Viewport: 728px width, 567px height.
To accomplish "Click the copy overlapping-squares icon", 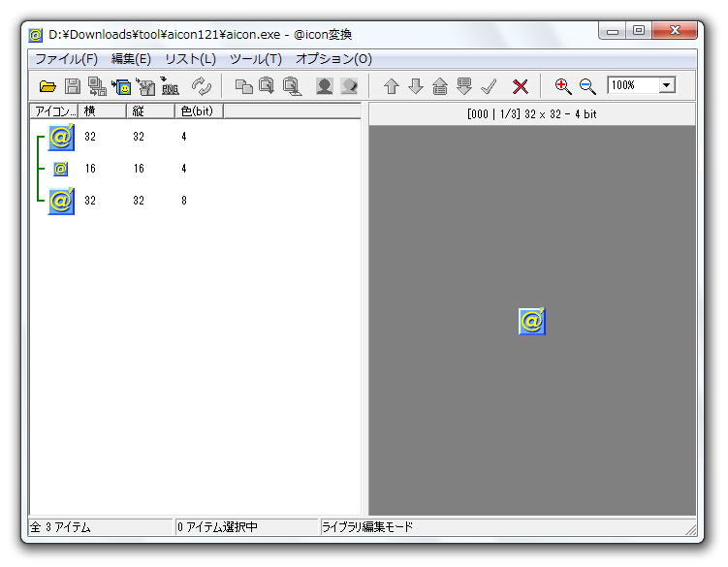I will [243, 86].
